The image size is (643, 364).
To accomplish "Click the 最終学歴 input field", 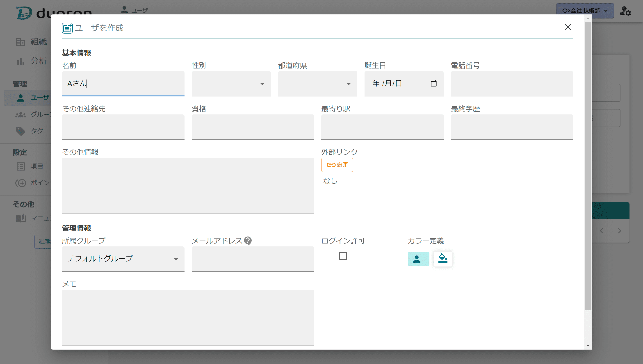I will (x=512, y=127).
